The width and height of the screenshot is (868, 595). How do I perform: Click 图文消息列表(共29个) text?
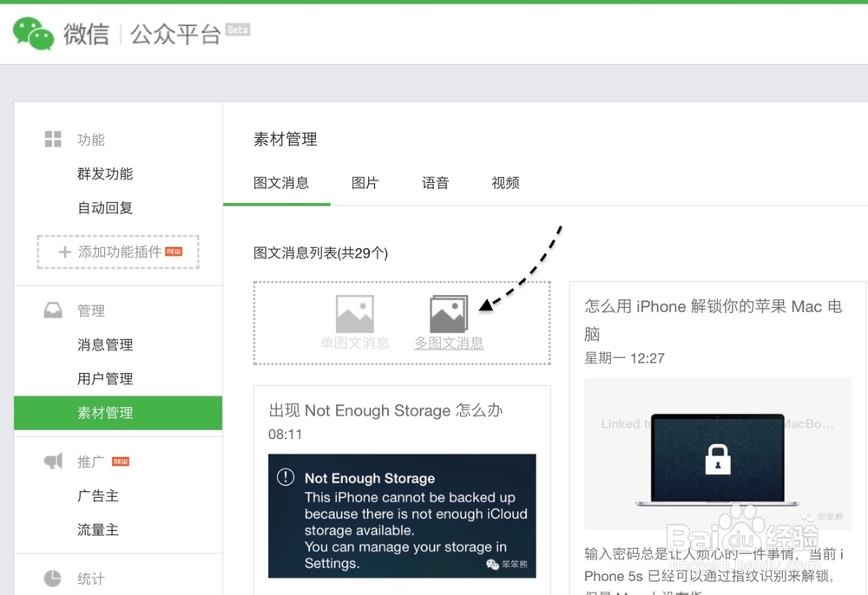point(320,253)
